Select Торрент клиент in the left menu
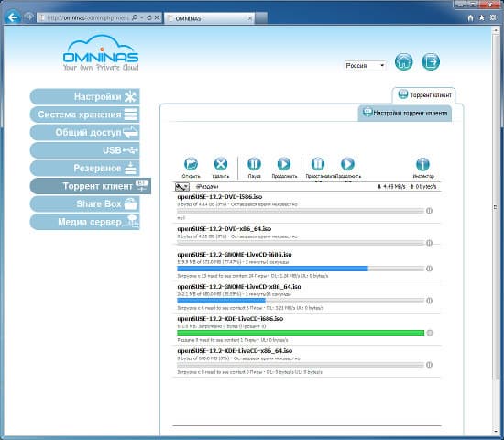Image resolution: width=504 pixels, height=440 pixels. tap(91, 186)
